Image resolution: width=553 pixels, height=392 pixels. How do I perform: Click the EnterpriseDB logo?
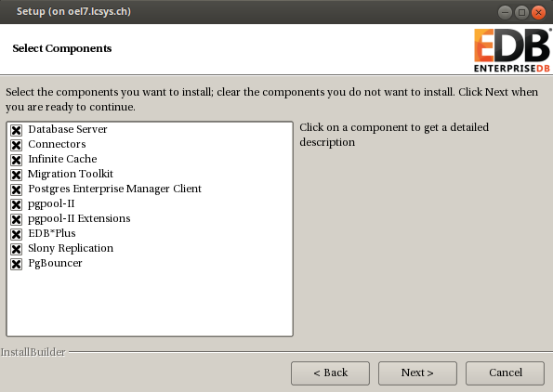pos(512,50)
